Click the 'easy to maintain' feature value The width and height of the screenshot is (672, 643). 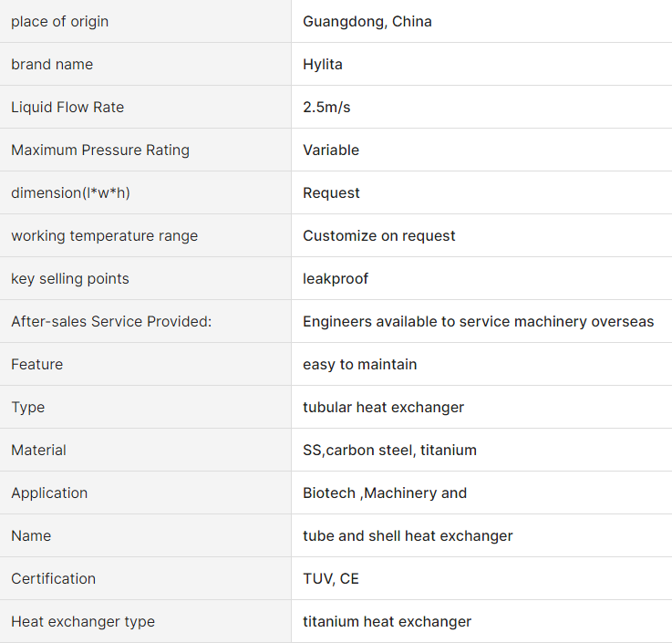[x=360, y=364]
